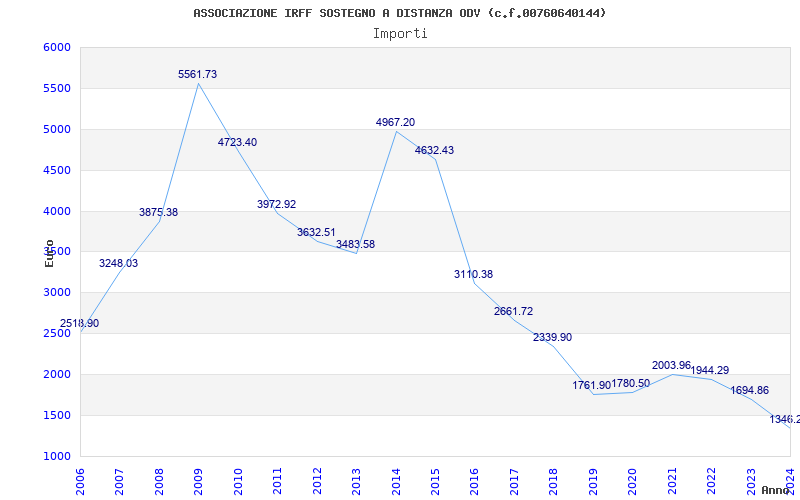This screenshot has width=800, height=500.
Task: Click the 2339.90 data label
Action: click(x=553, y=337)
